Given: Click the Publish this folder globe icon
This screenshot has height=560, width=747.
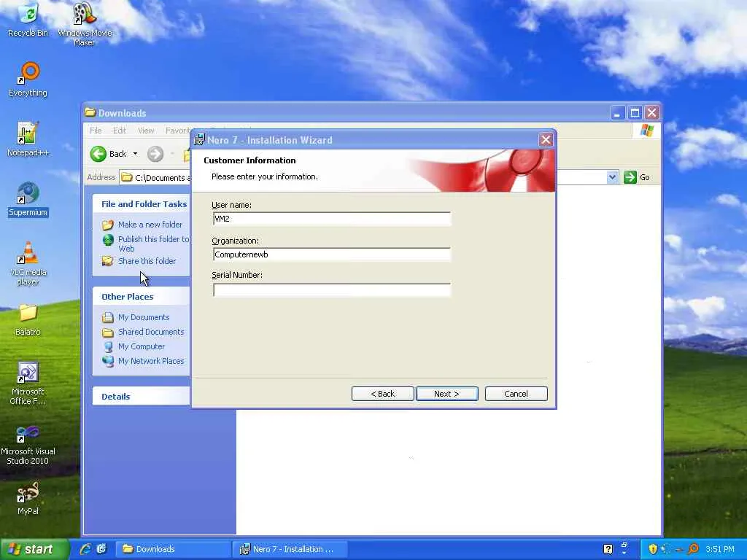Looking at the screenshot, I should pos(108,239).
